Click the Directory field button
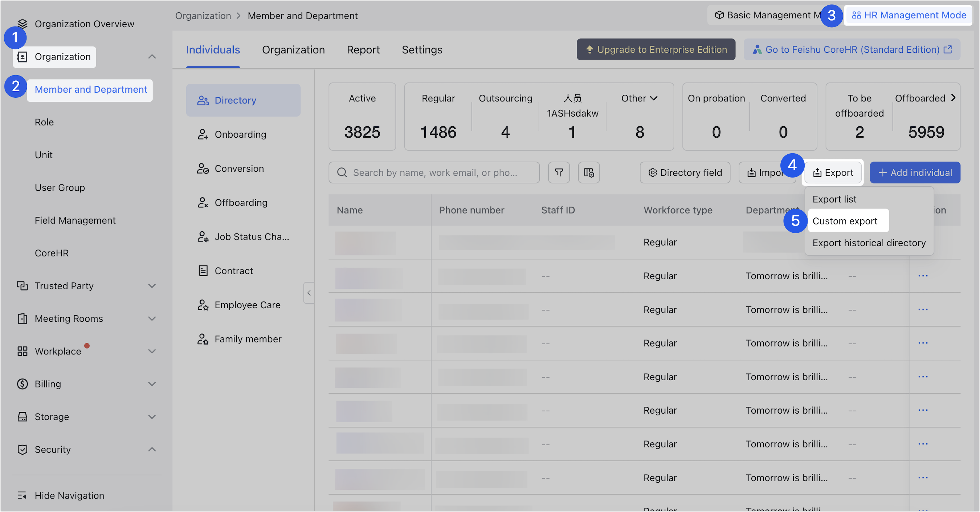 (685, 172)
